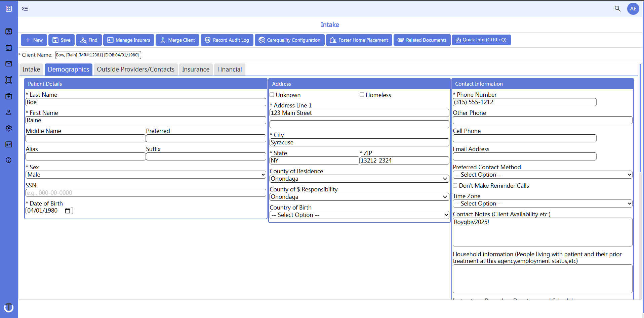Open the dashboard grid icon in the sidebar

click(9, 9)
